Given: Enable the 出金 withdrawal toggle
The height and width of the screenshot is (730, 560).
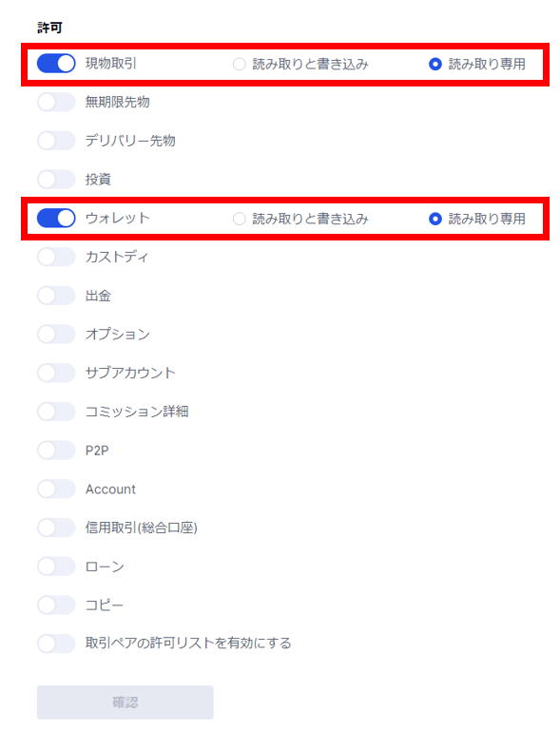Looking at the screenshot, I should click(x=56, y=296).
